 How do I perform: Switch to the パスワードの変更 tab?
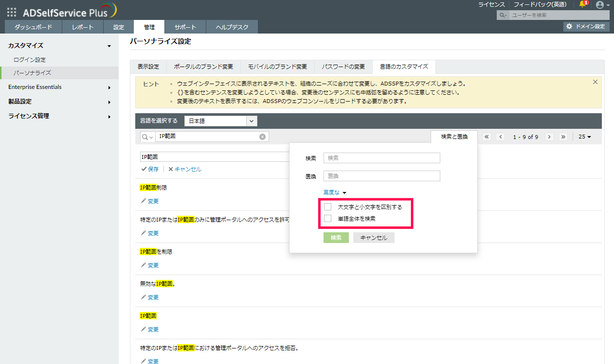click(343, 67)
